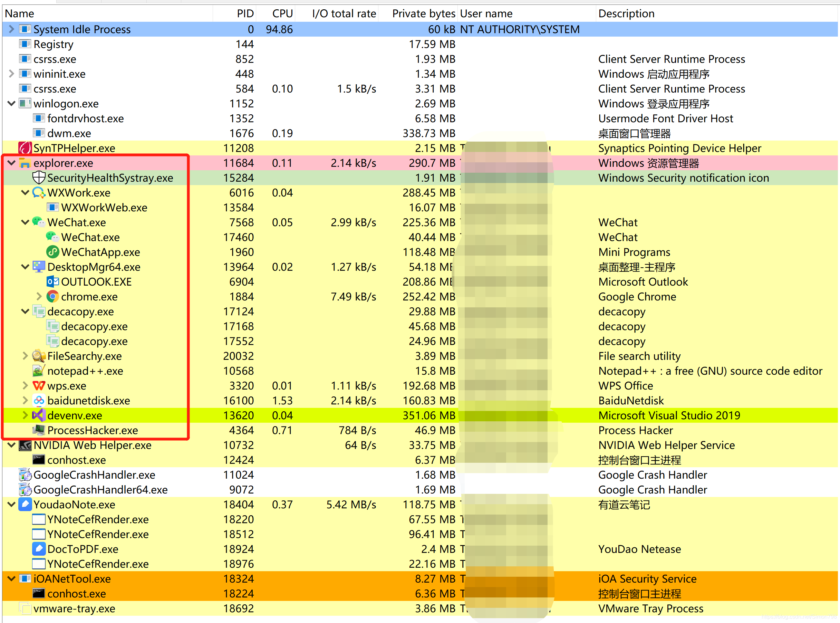Click the explorer.exe folder icon

[25, 163]
